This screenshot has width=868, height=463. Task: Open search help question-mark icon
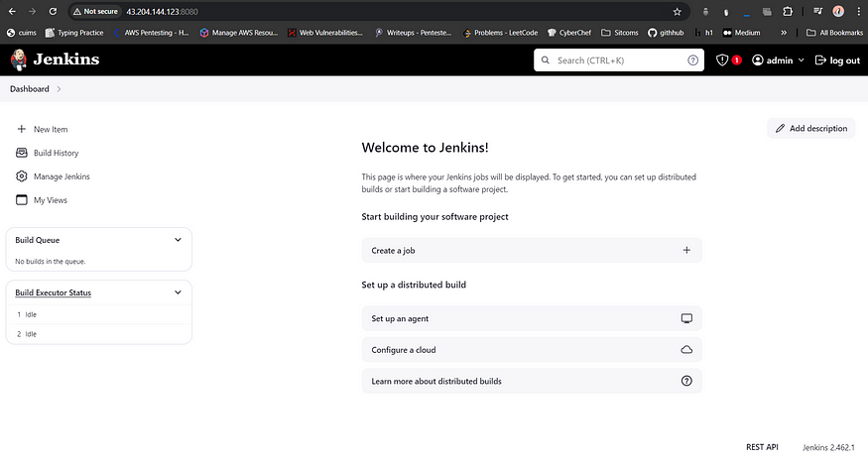pyautogui.click(x=692, y=60)
